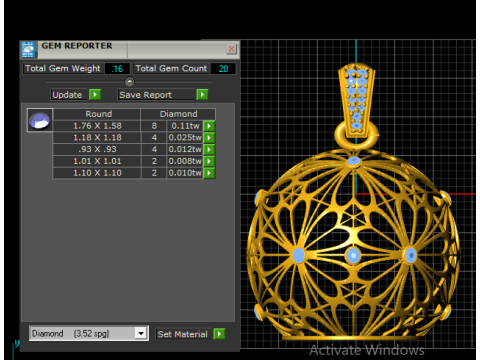Click the 0.012tw weight cell
This screenshot has width=480, height=360.
pos(185,149)
